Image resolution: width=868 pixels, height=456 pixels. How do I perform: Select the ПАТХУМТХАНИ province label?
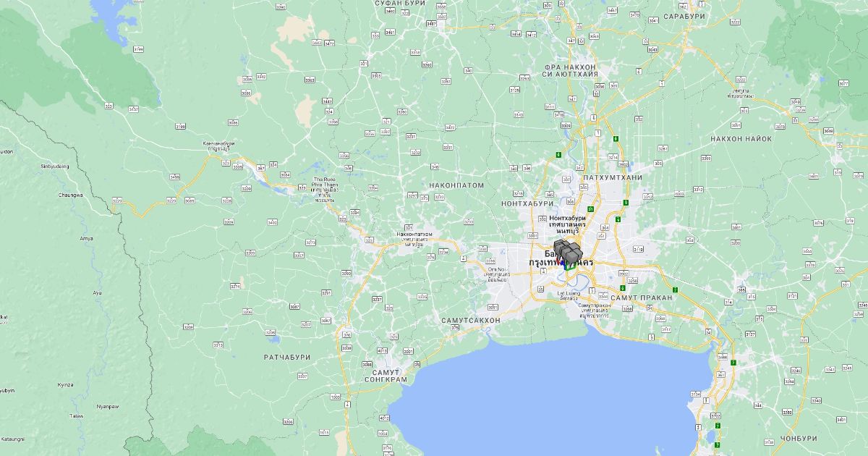[612, 177]
